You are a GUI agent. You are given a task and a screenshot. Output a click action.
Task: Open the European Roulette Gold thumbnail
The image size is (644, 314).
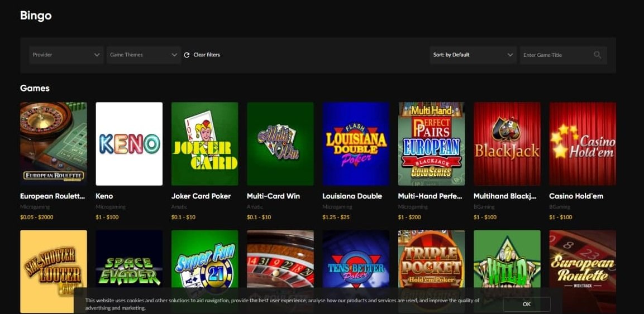(54, 144)
